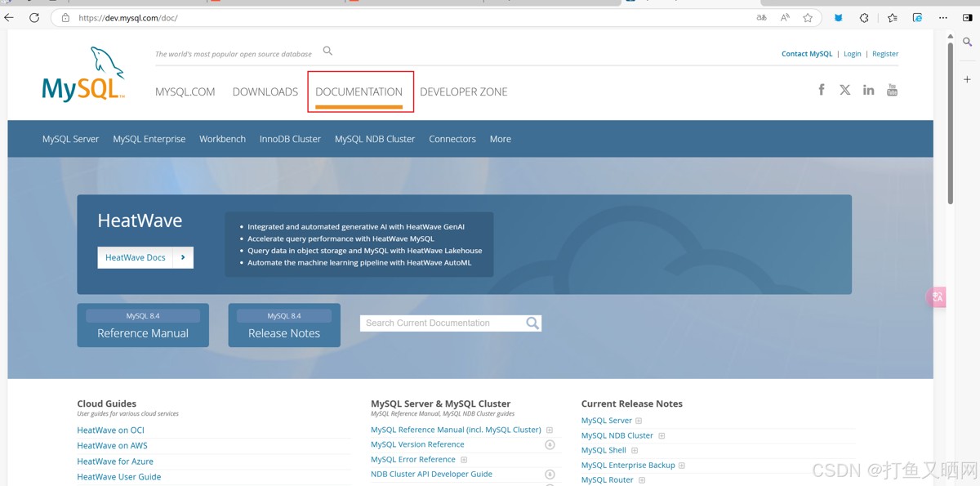Click the search magnifier beside the tagline
The width and height of the screenshot is (980, 486).
pos(327,51)
